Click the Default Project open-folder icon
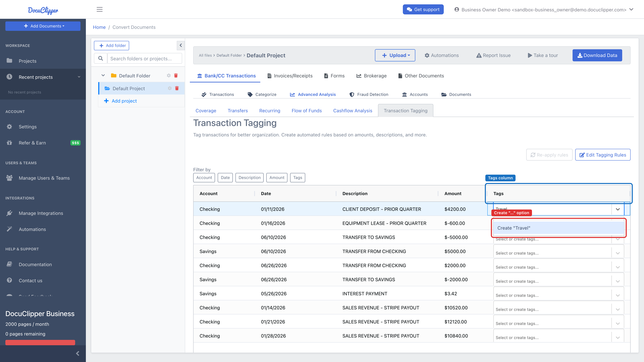The image size is (644, 362). [x=107, y=88]
